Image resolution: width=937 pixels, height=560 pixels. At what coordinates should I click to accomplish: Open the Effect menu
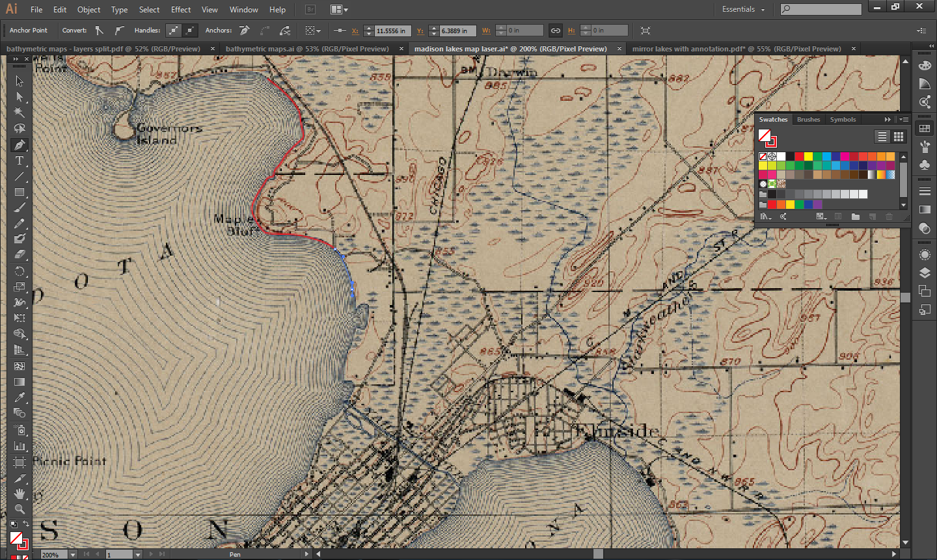(181, 10)
